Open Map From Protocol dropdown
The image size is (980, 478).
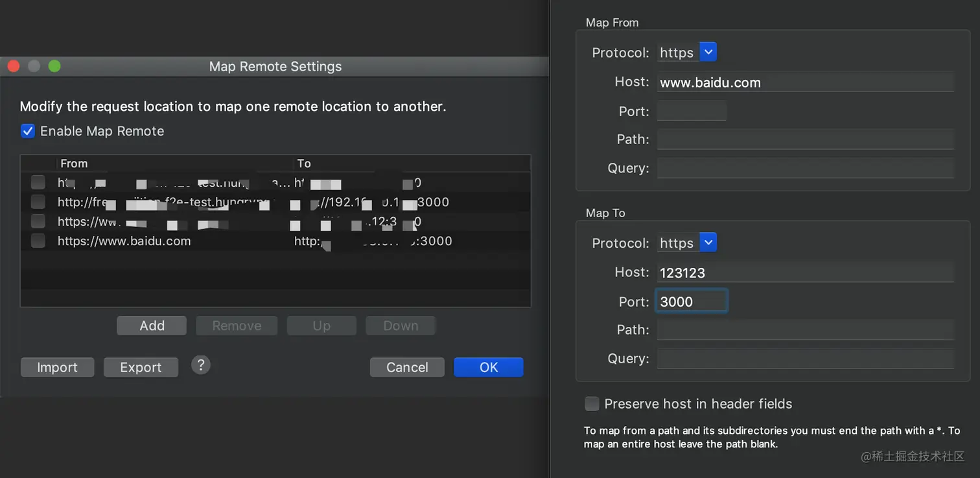point(708,52)
